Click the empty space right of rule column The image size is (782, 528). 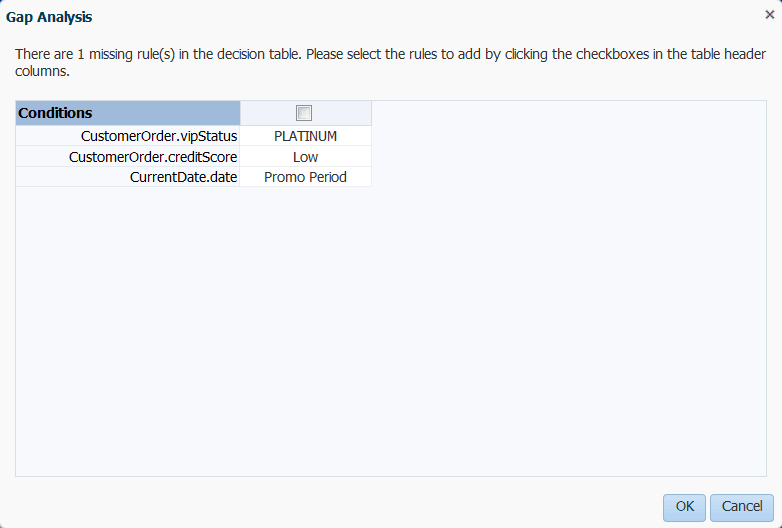click(x=569, y=144)
